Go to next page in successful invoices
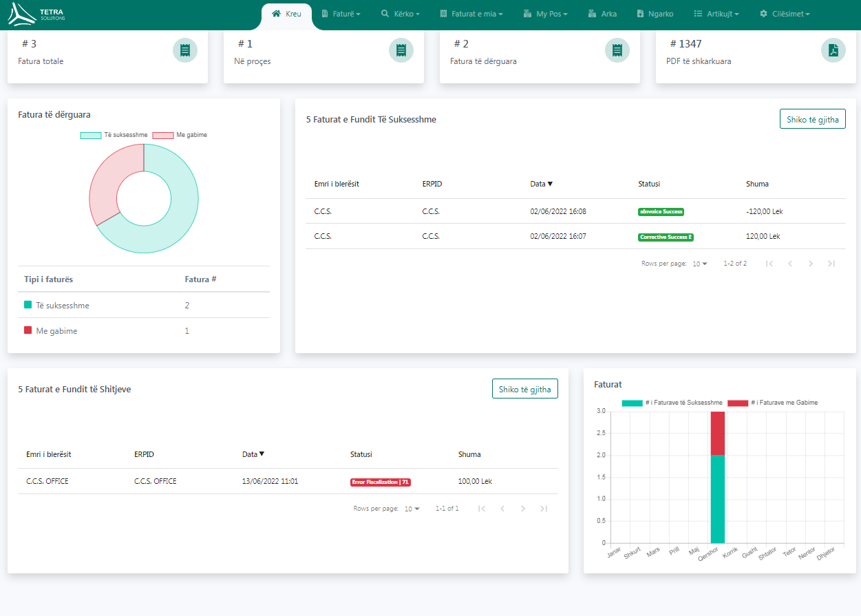This screenshot has height=616, width=861. pos(811,264)
